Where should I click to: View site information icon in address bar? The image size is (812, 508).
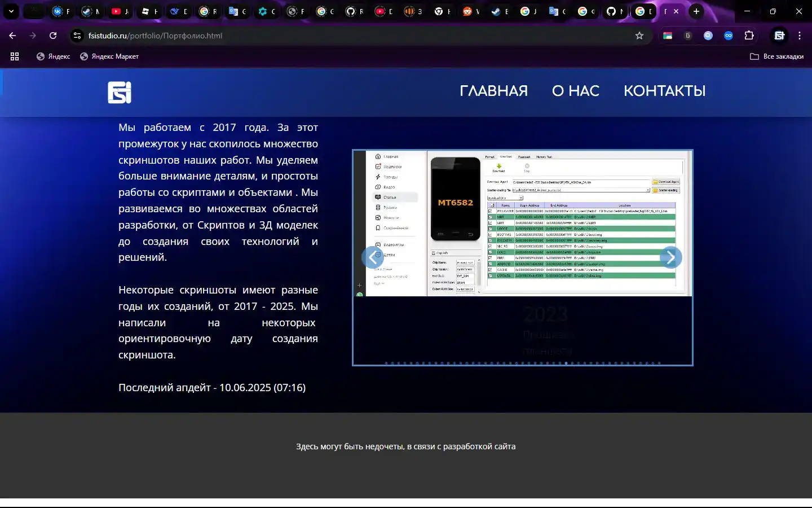pyautogui.click(x=77, y=36)
